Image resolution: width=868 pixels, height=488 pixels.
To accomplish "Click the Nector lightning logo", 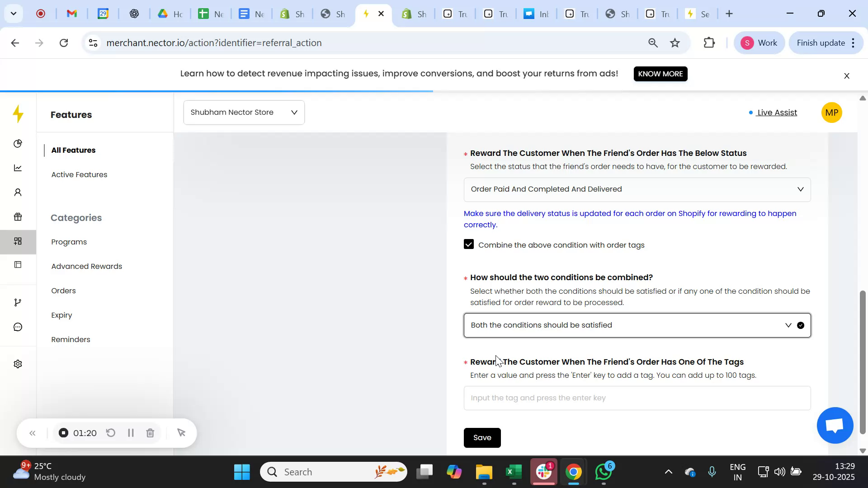I will point(18,114).
